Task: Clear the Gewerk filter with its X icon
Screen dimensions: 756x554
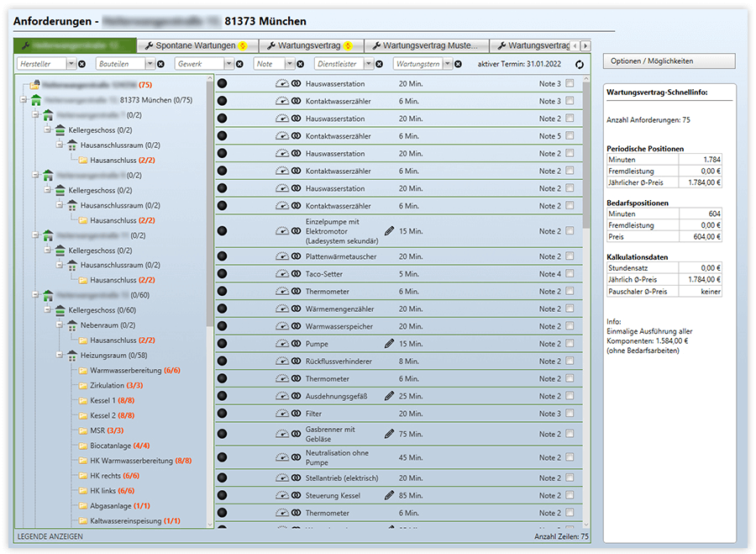Action: [239, 64]
